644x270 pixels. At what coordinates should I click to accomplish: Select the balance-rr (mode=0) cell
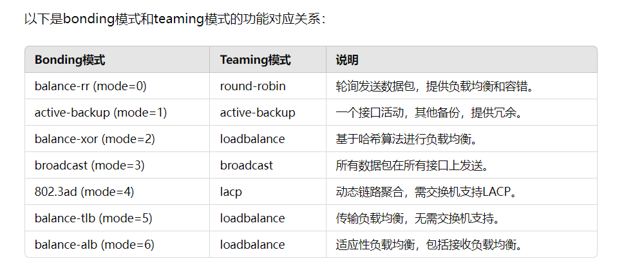click(117, 86)
